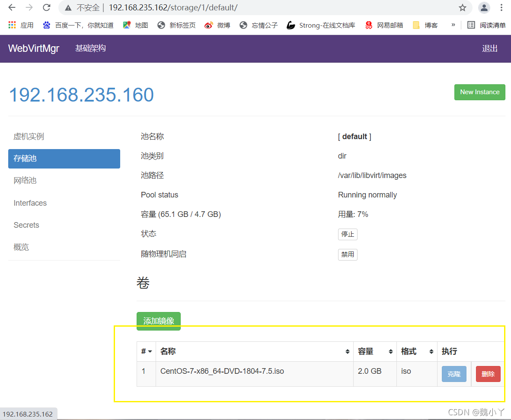Click 删除 to delete the CentOS iso
The image size is (511, 420).
488,374
